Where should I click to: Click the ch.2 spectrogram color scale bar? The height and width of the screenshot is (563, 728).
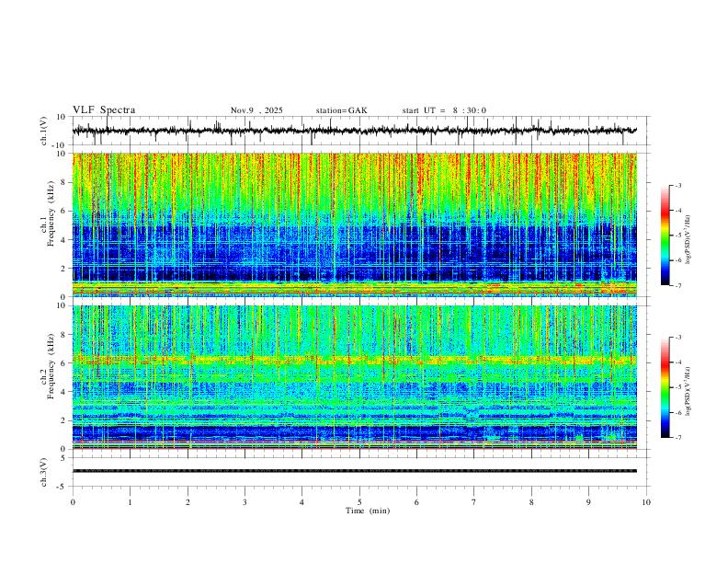coord(665,387)
